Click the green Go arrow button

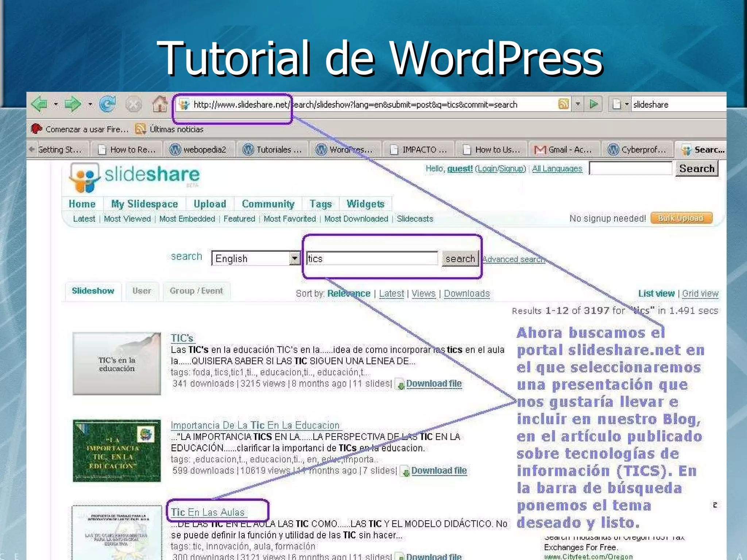594,104
